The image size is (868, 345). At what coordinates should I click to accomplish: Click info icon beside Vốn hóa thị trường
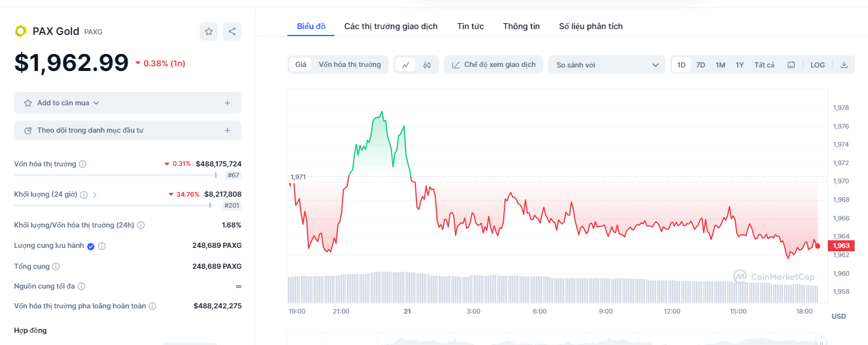83,164
